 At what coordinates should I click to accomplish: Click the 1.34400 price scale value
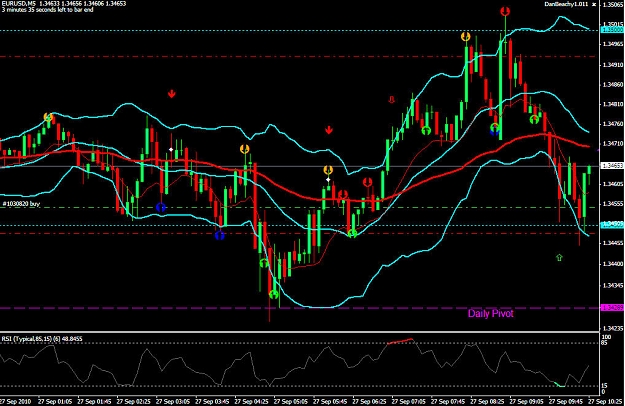[613, 264]
